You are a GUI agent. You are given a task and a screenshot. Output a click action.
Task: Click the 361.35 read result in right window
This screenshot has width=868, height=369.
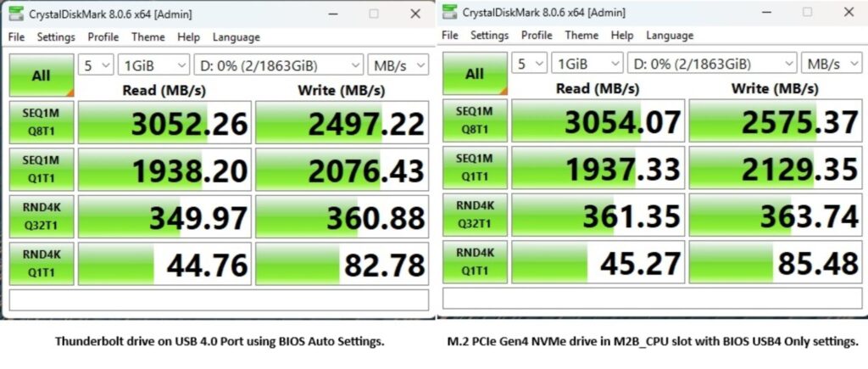[598, 215]
